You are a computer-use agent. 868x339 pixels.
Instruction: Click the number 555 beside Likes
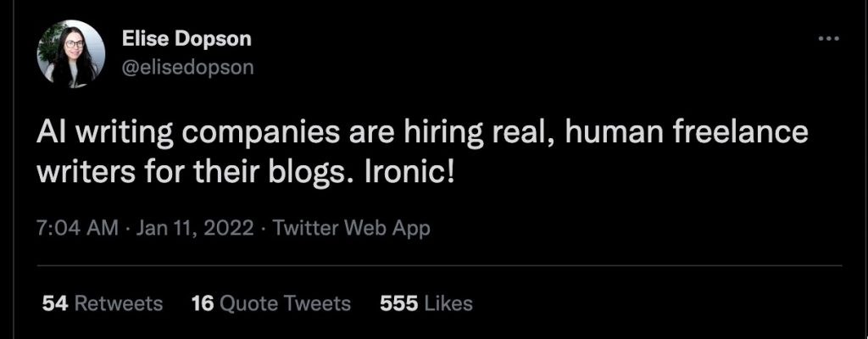coord(399,303)
